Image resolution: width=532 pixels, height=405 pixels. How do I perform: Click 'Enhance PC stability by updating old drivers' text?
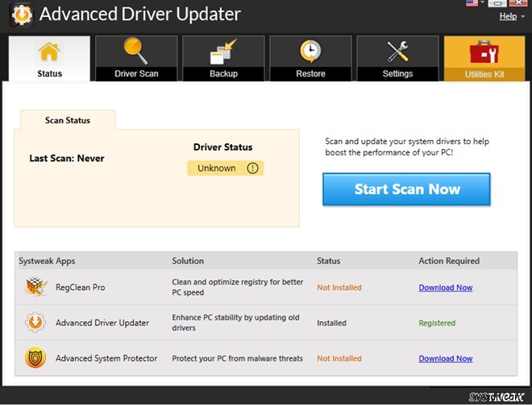(x=235, y=323)
